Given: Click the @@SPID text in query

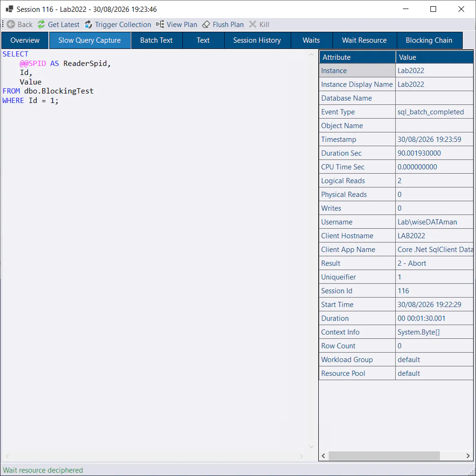Looking at the screenshot, I should point(33,64).
